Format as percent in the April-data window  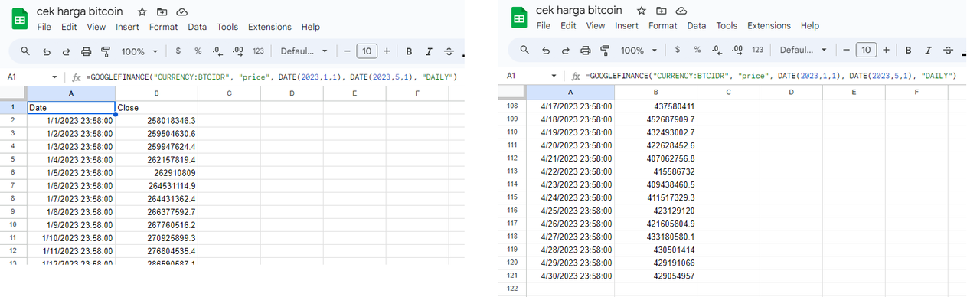[x=697, y=50]
